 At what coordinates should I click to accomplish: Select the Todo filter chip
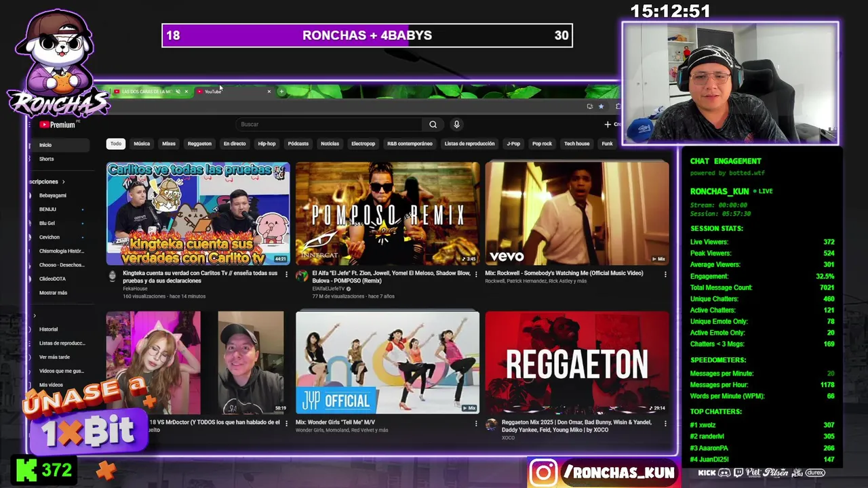coord(116,144)
